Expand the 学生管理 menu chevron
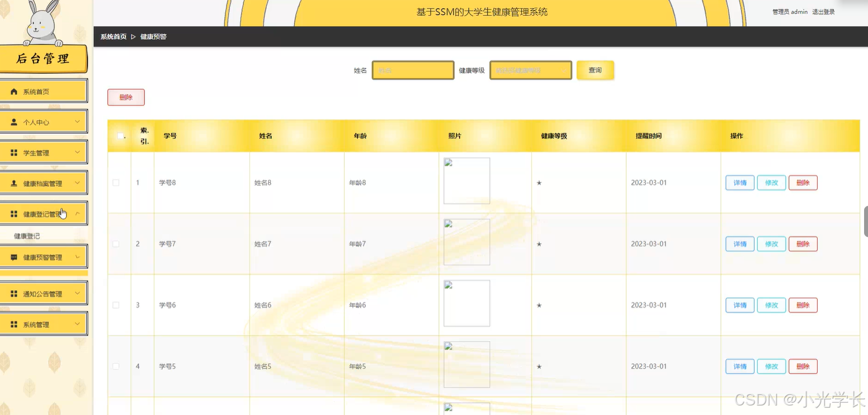 pos(78,152)
